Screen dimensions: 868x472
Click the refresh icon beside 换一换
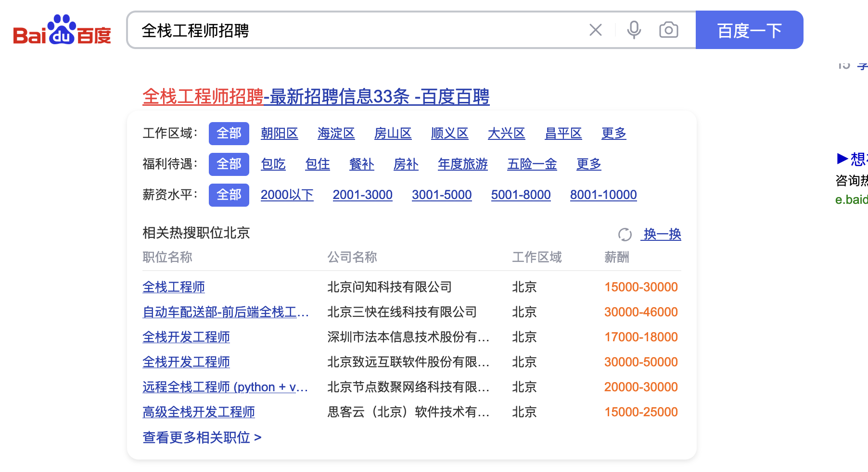click(x=625, y=235)
